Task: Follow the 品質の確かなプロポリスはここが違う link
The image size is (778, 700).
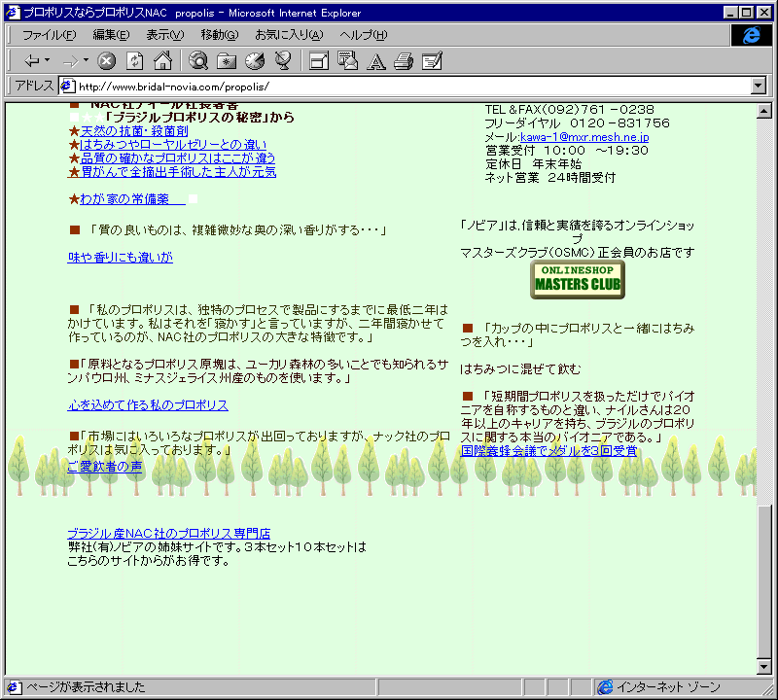Action: point(178,157)
